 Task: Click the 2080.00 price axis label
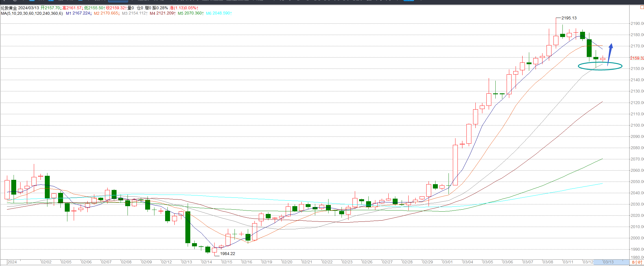(x=637, y=148)
